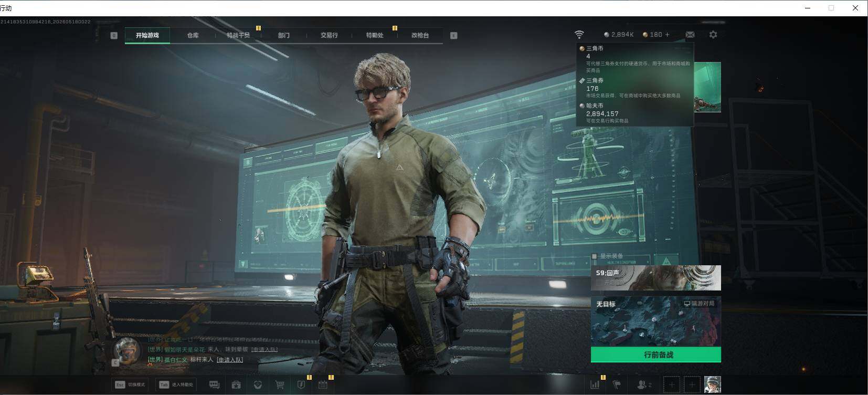Open the lightning shield icon
The height and width of the screenshot is (395, 868).
coord(301,384)
